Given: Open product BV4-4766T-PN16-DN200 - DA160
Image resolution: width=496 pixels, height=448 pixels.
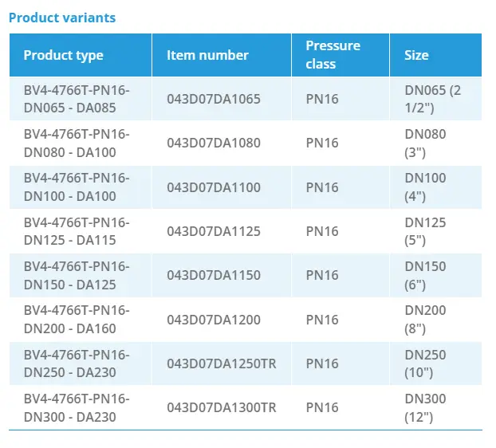Looking at the screenshot, I should pyautogui.click(x=77, y=320).
